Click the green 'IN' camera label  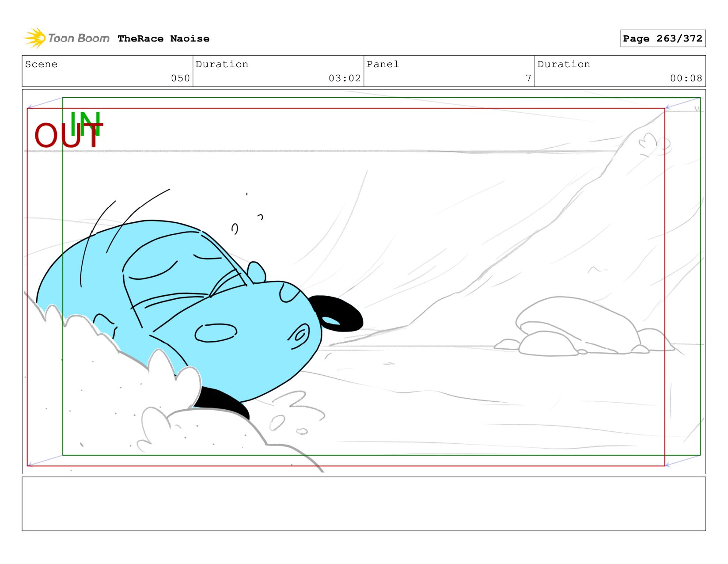click(x=85, y=124)
